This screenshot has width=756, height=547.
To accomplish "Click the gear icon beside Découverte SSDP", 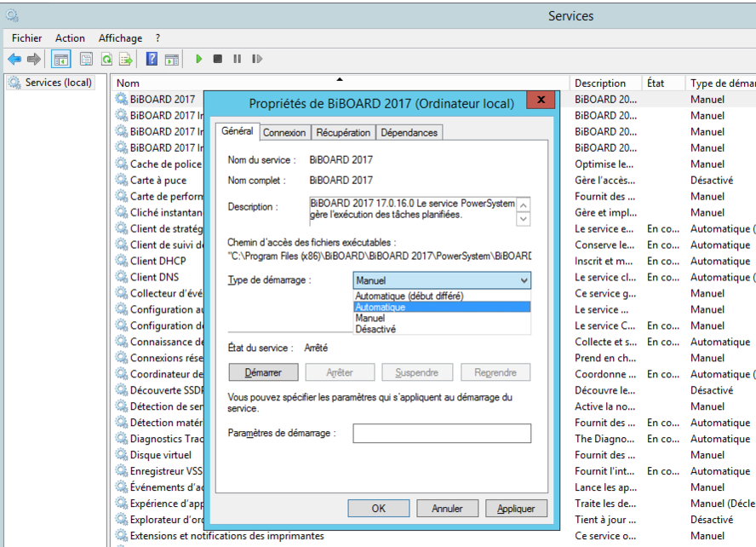I will (121, 389).
